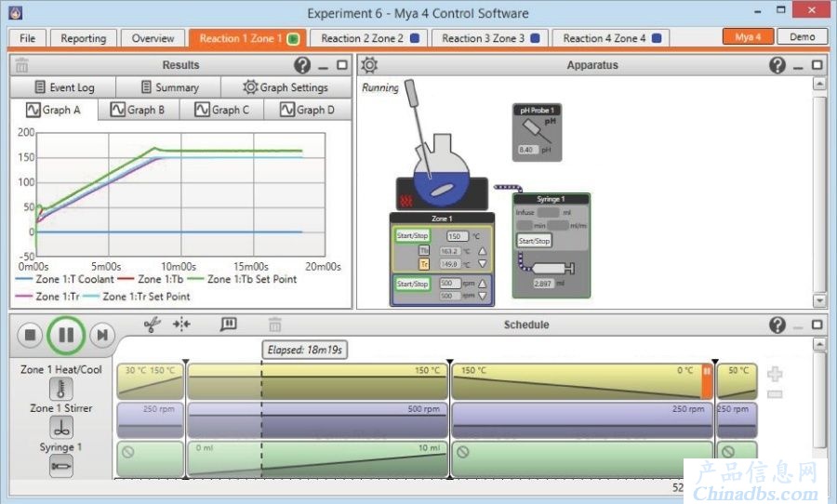Click the pH probe icon in pH Probe 1

pos(536,130)
